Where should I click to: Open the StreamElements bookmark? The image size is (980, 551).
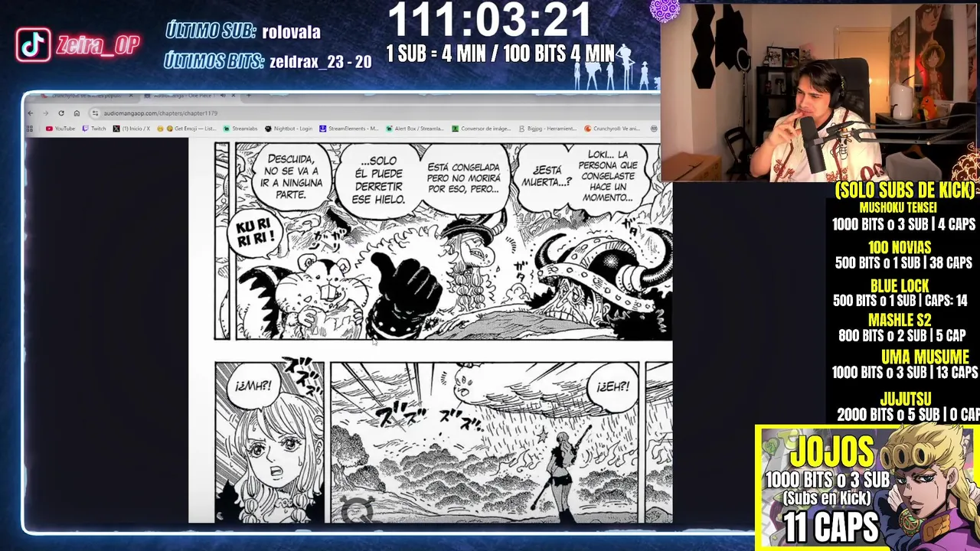pos(348,129)
